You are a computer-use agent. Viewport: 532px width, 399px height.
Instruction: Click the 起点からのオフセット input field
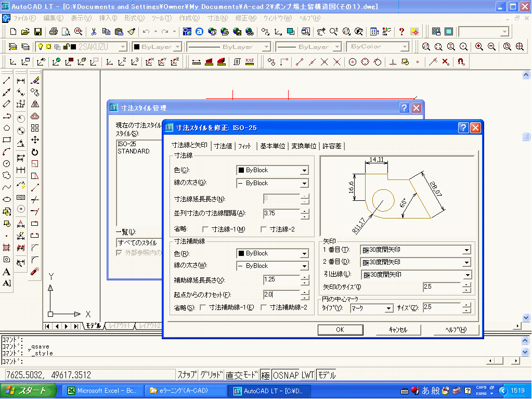click(x=281, y=294)
